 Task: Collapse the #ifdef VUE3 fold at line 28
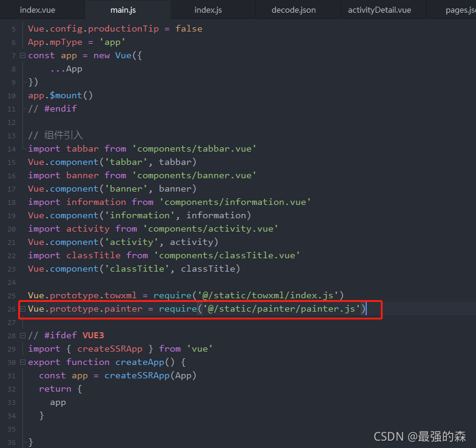coord(22,336)
